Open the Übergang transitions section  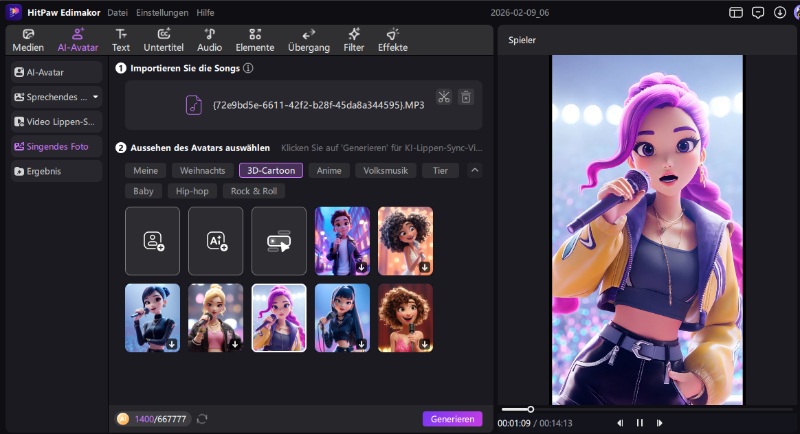(308, 40)
